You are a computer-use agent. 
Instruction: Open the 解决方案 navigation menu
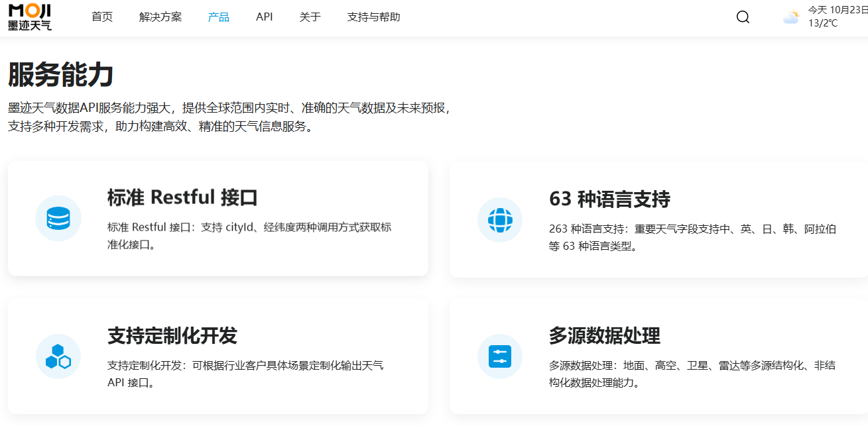pyautogui.click(x=160, y=17)
